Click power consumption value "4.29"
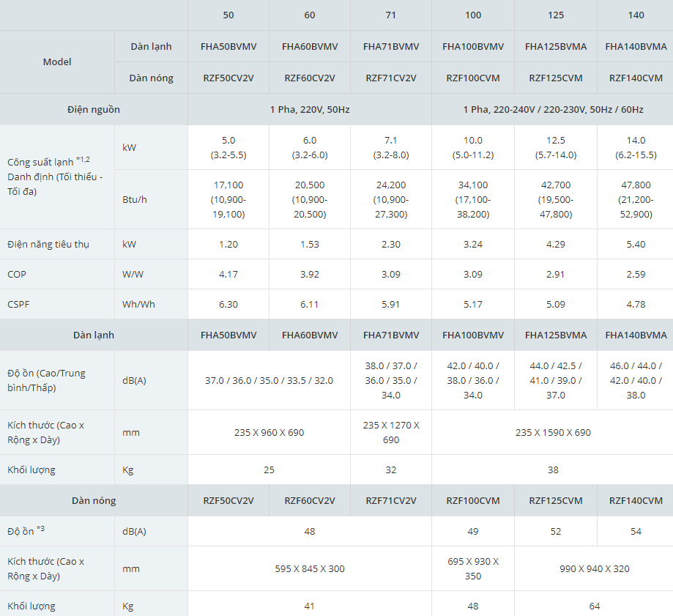The height and width of the screenshot is (616, 673). pyautogui.click(x=555, y=244)
